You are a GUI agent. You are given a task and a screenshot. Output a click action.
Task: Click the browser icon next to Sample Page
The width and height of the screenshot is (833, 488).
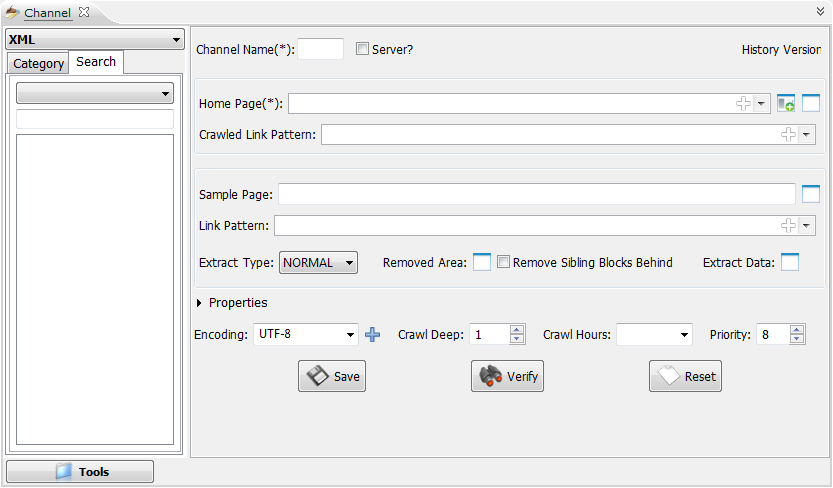click(x=811, y=194)
